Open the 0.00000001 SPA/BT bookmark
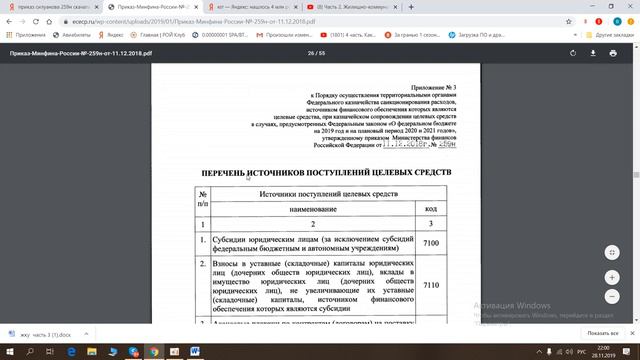 tap(220, 35)
